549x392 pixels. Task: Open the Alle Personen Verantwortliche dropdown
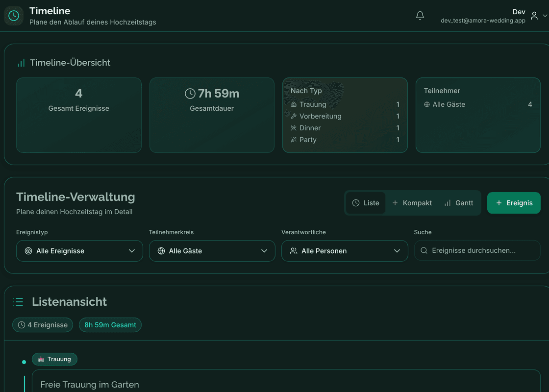345,251
